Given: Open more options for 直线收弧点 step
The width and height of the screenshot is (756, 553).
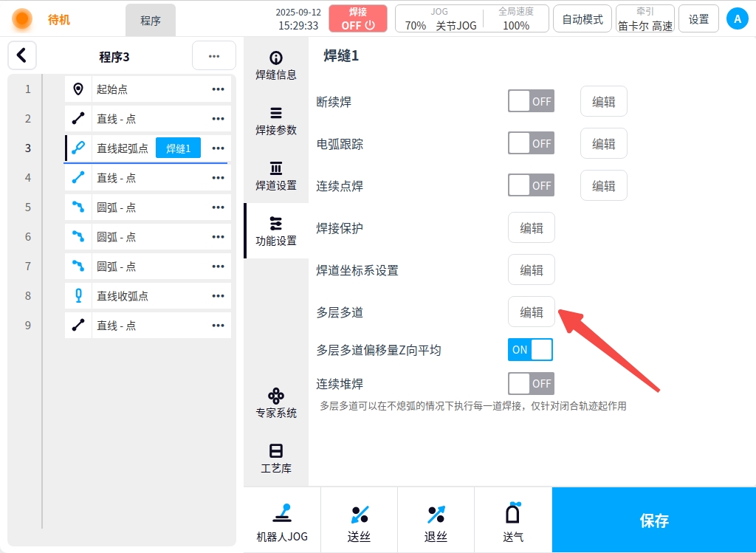Looking at the screenshot, I should point(218,296).
